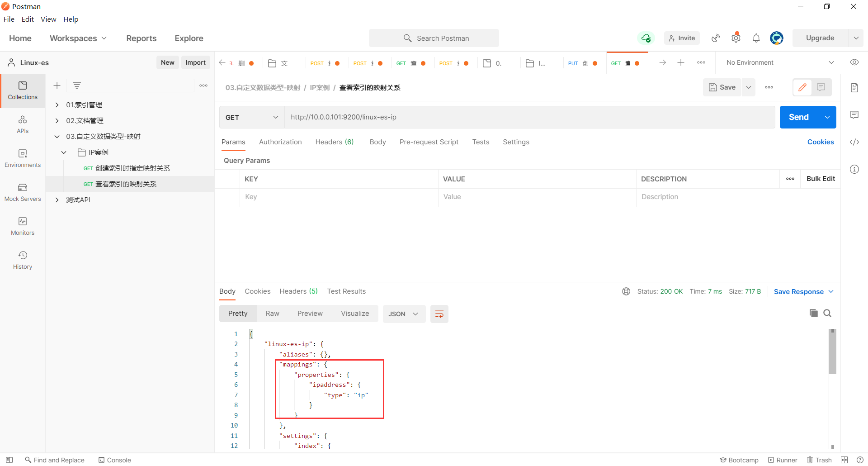Switch to build mode pencil icon
Image resolution: width=868 pixels, height=466 pixels.
click(x=802, y=87)
